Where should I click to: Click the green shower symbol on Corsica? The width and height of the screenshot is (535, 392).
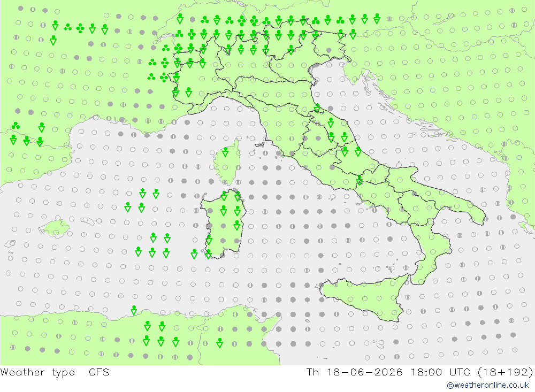(225, 152)
